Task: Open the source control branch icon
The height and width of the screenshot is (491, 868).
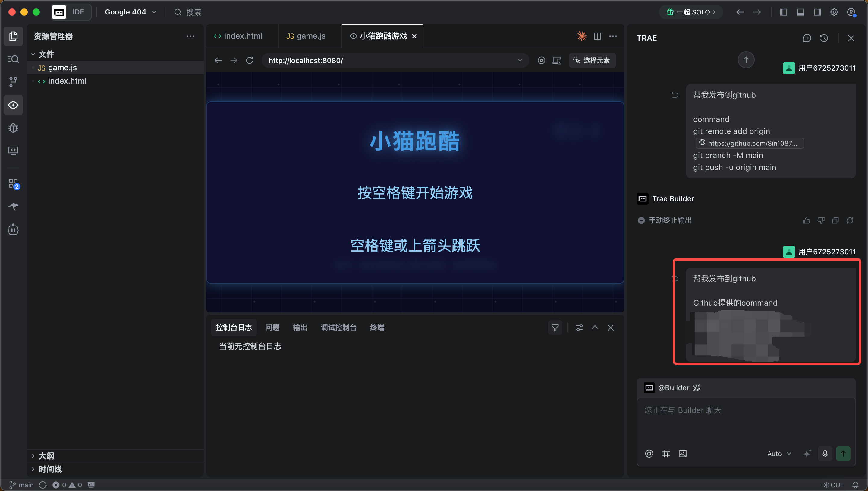Action: [x=13, y=82]
